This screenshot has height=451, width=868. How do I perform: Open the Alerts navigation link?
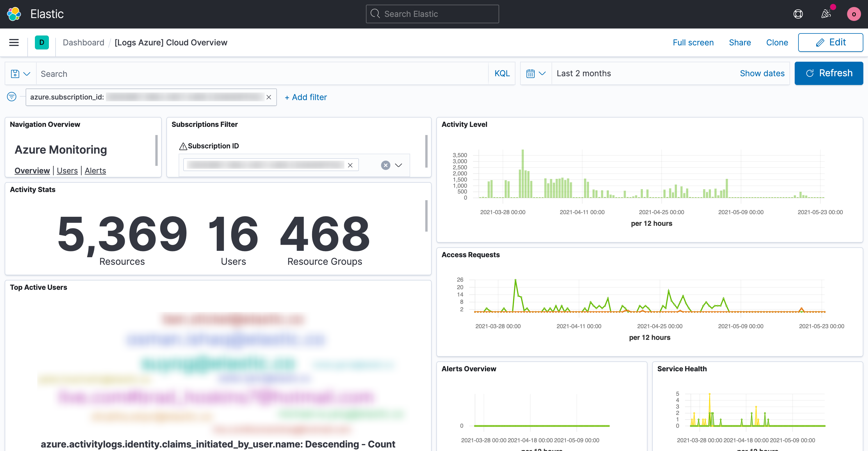click(95, 171)
